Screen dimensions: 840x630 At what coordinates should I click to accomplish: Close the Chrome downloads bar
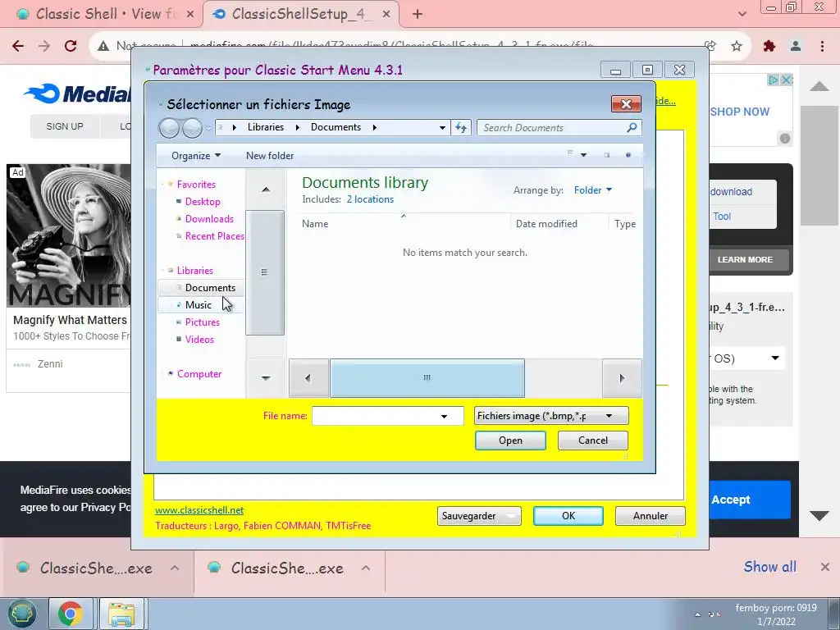tap(825, 567)
